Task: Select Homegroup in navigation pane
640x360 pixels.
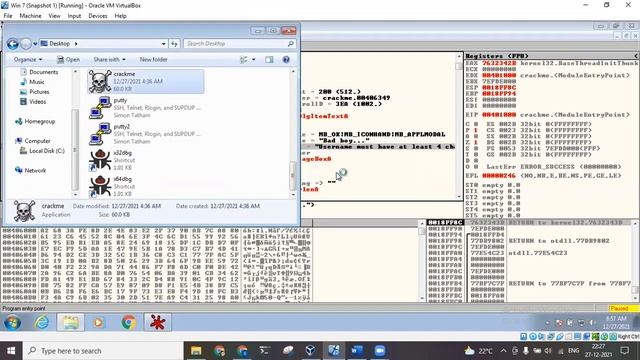Action: click(35, 121)
